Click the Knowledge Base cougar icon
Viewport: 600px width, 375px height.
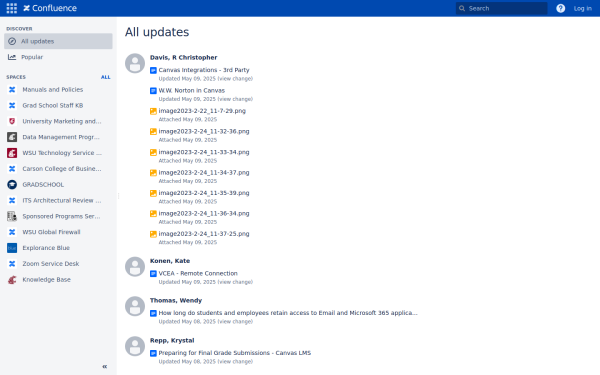[12, 279]
